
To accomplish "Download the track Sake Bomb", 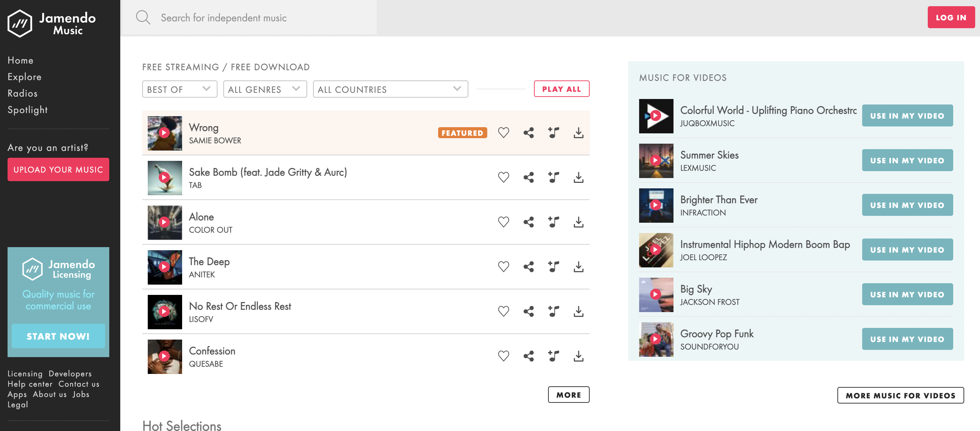I will pyautogui.click(x=578, y=177).
